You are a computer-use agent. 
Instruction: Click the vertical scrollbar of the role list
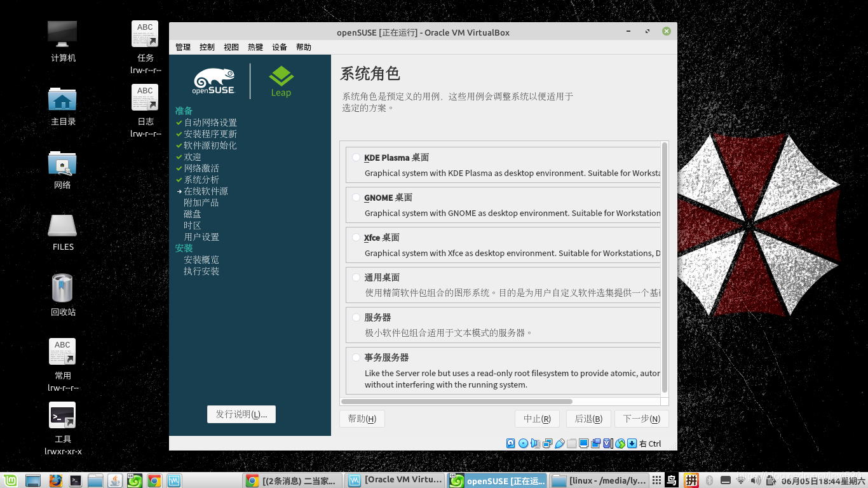(665, 267)
